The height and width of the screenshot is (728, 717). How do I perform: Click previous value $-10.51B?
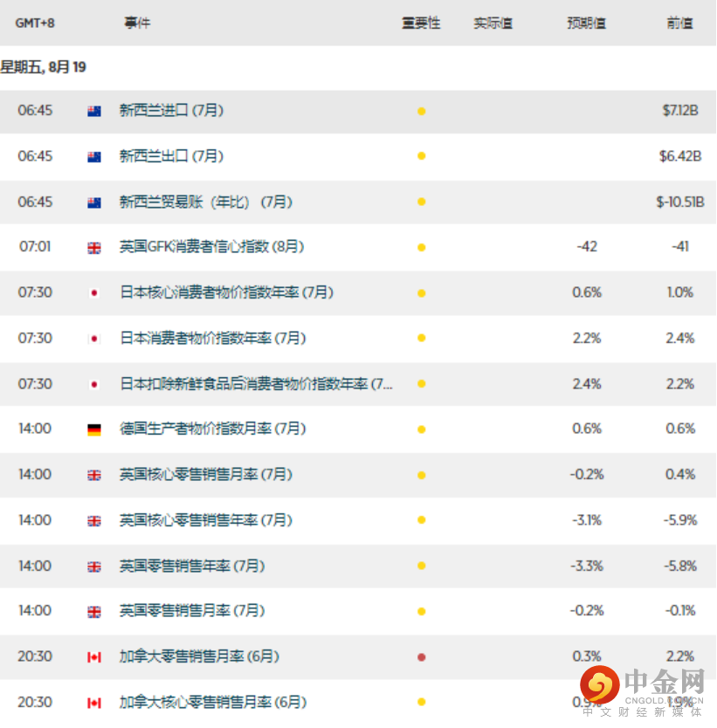680,202
